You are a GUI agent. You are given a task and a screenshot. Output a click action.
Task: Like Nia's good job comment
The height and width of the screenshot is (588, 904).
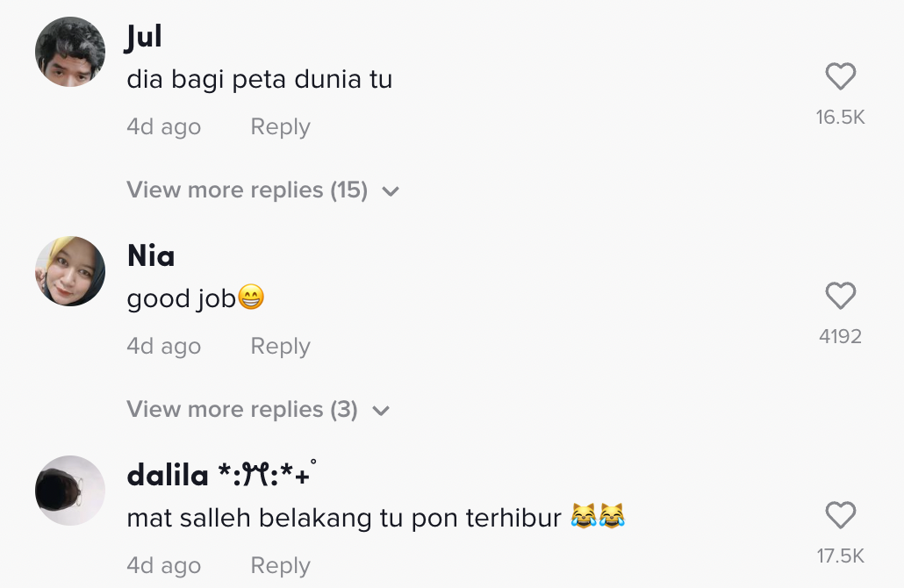(x=840, y=297)
